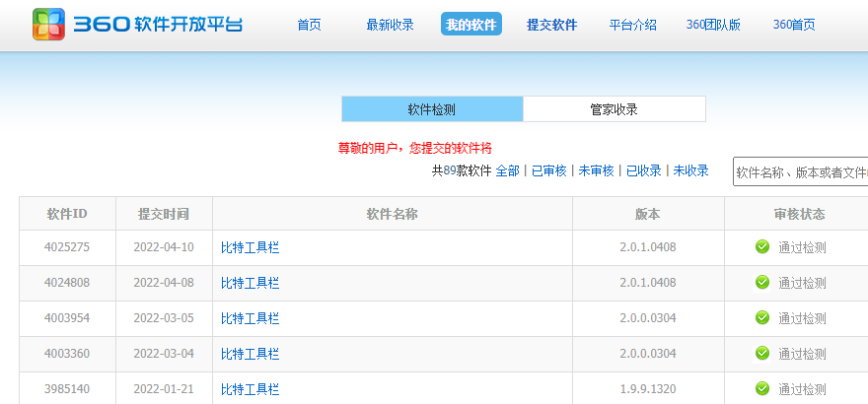Click green check icon for software 4003954

(762, 317)
